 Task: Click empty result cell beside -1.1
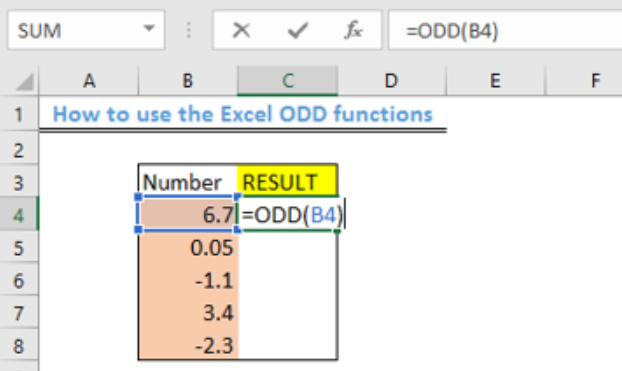click(288, 280)
